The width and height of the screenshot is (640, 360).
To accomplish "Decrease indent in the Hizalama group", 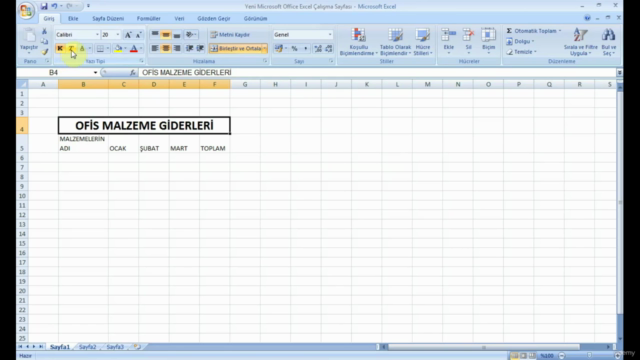I will 189,49.
